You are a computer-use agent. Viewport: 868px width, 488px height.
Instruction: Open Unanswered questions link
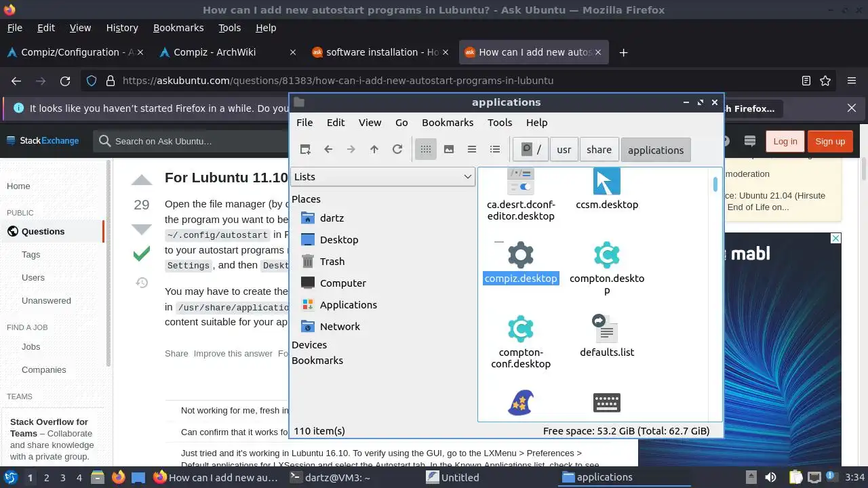pyautogui.click(x=46, y=300)
